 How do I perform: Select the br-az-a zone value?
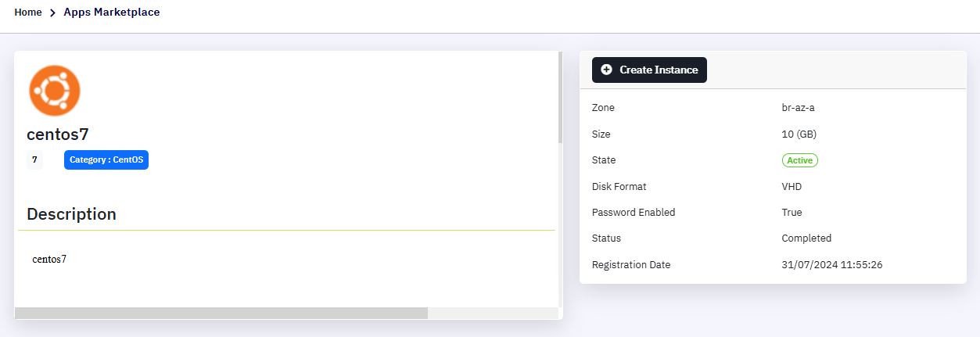[x=798, y=108]
